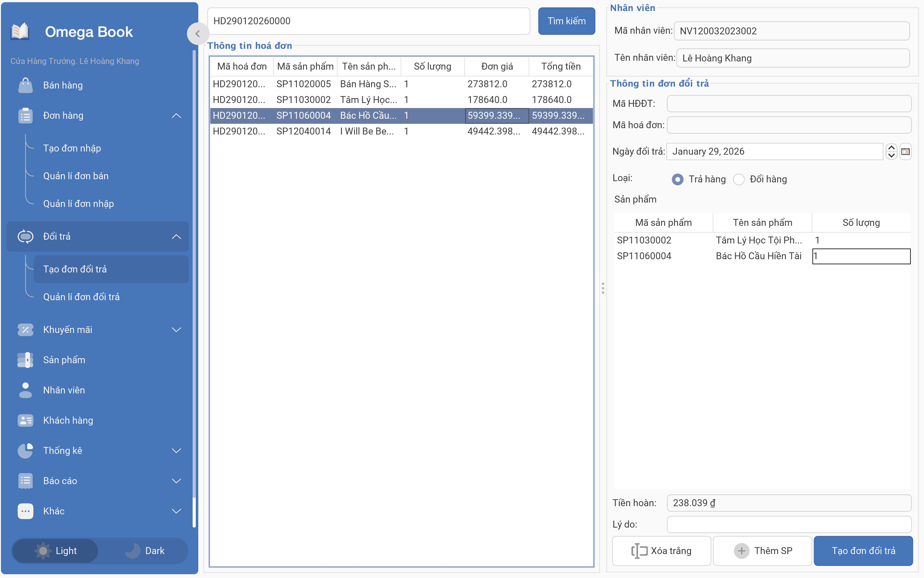Click the Khuyến mãi coupon icon
Viewport: 924px width, 578px height.
25,329
